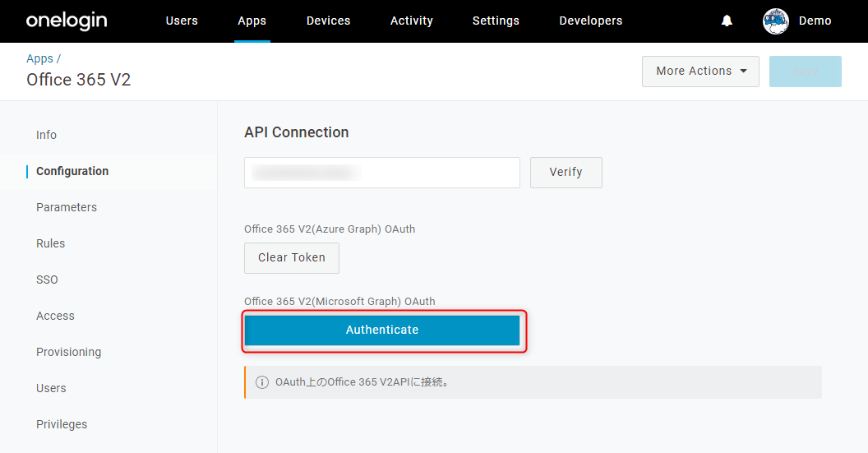
Task: Click the OneLogin logo
Action: click(x=67, y=21)
